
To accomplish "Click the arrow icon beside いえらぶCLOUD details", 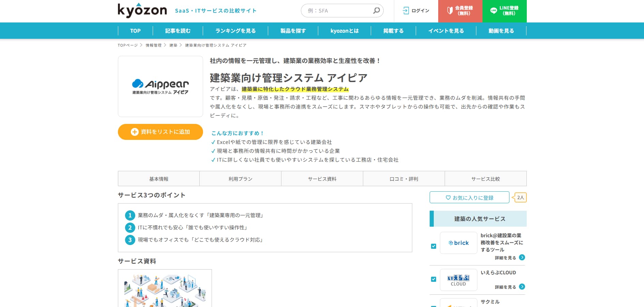I will click(x=522, y=287).
